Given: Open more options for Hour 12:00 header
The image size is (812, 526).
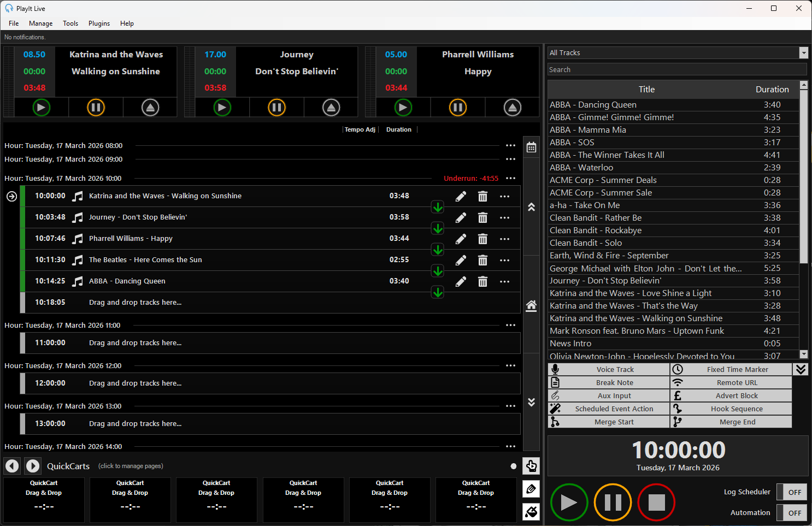Looking at the screenshot, I should tap(510, 366).
